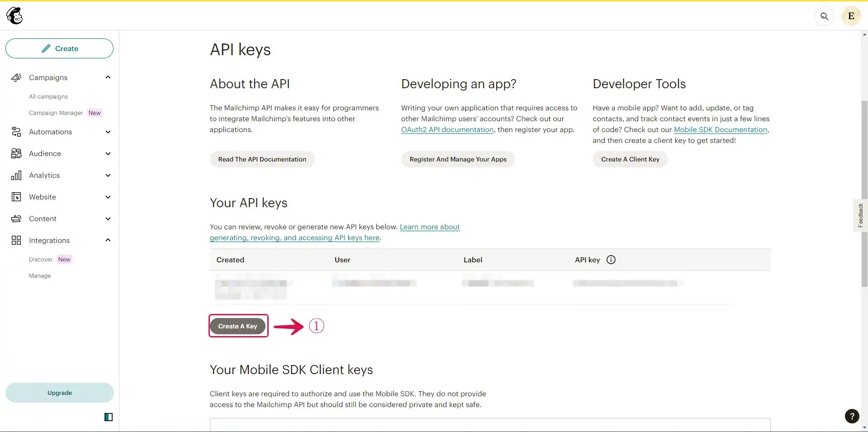This screenshot has width=868, height=432.
Task: Click the Campaigns megaphone icon
Action: pyautogui.click(x=16, y=77)
